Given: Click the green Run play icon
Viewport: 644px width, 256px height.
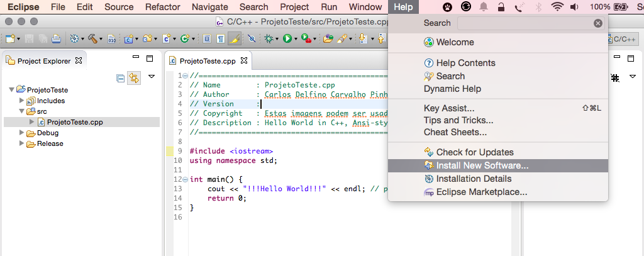Looking at the screenshot, I should [x=287, y=38].
